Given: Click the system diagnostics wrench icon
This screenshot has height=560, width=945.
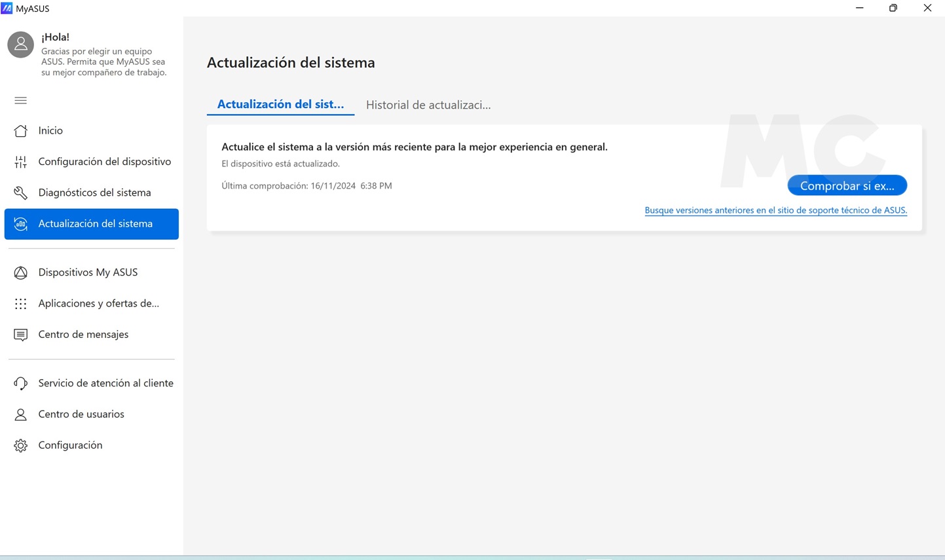Looking at the screenshot, I should 20,193.
